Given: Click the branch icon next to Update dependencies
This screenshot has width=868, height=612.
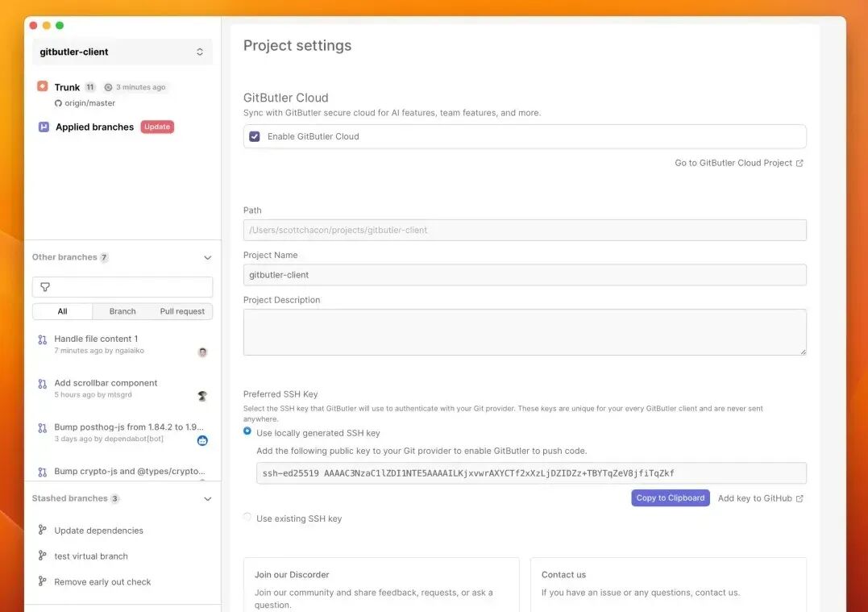Looking at the screenshot, I should (x=42, y=530).
